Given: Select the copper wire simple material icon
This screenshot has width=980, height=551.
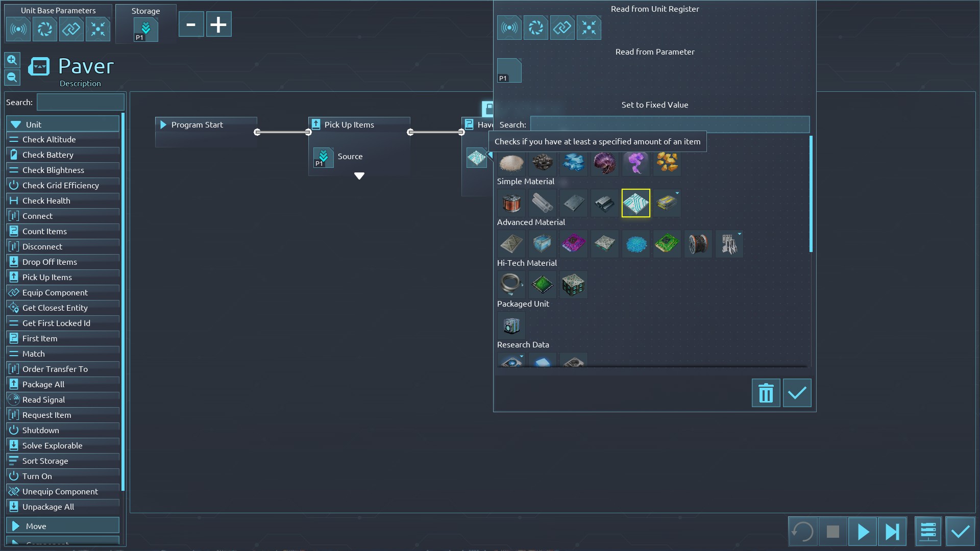Looking at the screenshot, I should point(511,203).
